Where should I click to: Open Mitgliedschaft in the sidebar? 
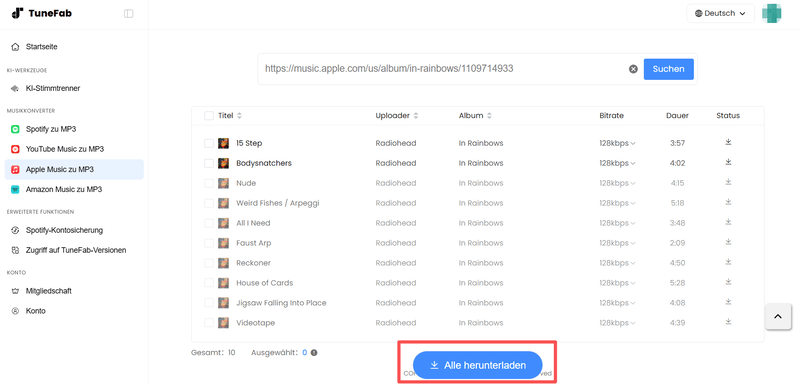point(74,291)
